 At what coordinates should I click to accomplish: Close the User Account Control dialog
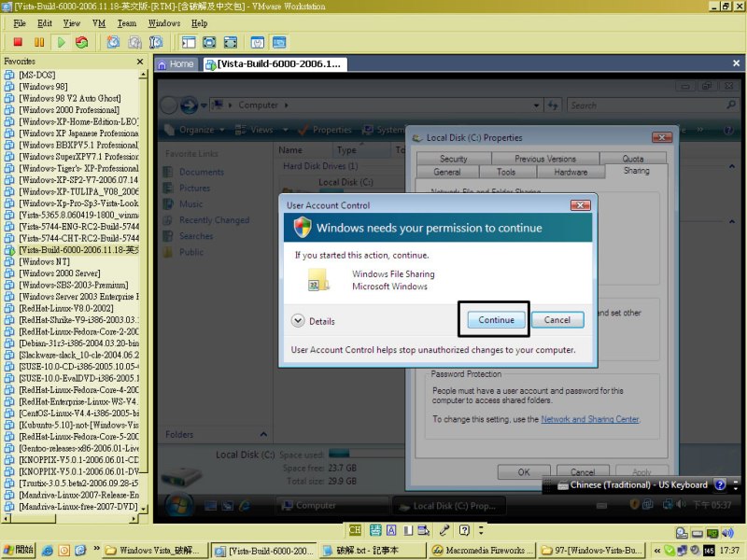pos(580,205)
